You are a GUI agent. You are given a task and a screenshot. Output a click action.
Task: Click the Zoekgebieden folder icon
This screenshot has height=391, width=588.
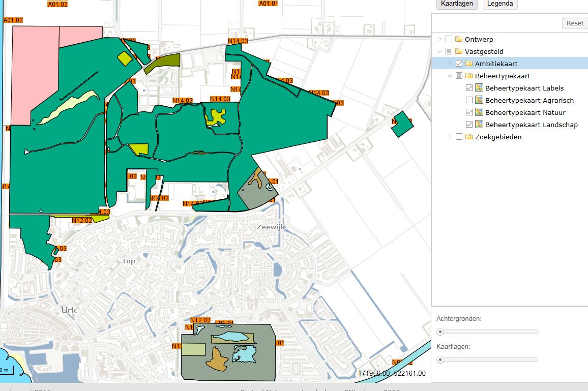(469, 137)
